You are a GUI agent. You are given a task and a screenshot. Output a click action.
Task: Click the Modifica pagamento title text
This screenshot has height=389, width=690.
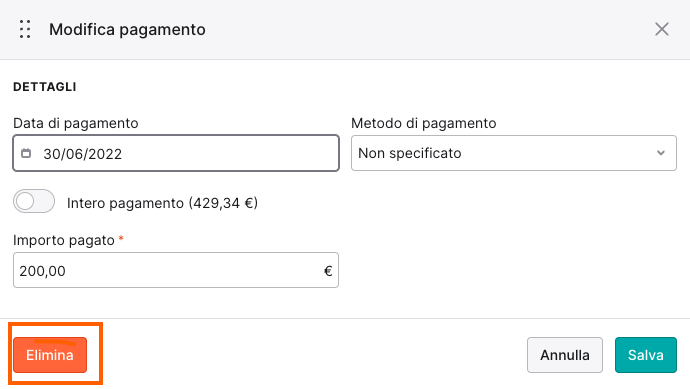coord(127,29)
